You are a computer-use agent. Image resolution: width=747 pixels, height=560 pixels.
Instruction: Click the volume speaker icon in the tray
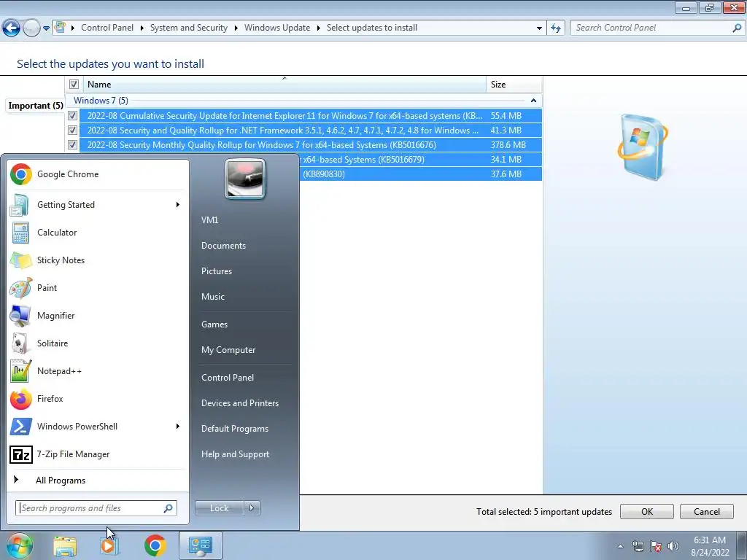[673, 547]
